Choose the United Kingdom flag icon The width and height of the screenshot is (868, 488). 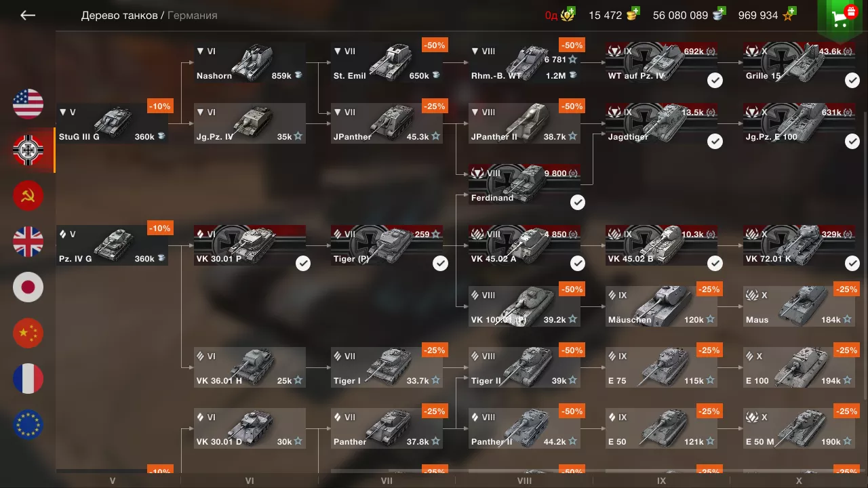point(28,242)
